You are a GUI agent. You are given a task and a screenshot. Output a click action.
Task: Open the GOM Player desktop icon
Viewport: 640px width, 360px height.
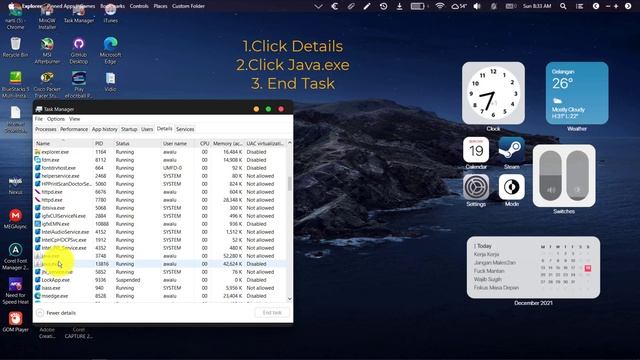point(15,321)
